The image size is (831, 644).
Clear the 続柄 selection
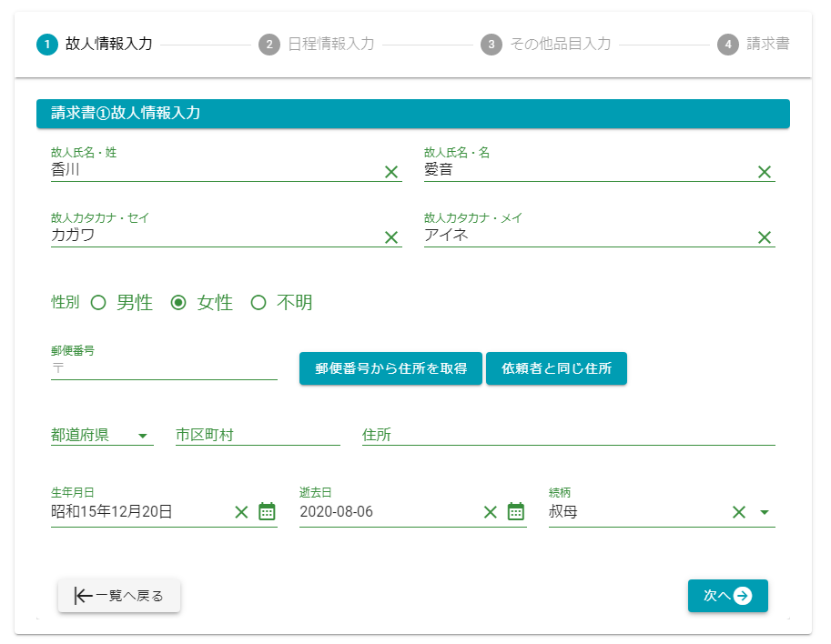click(x=739, y=512)
